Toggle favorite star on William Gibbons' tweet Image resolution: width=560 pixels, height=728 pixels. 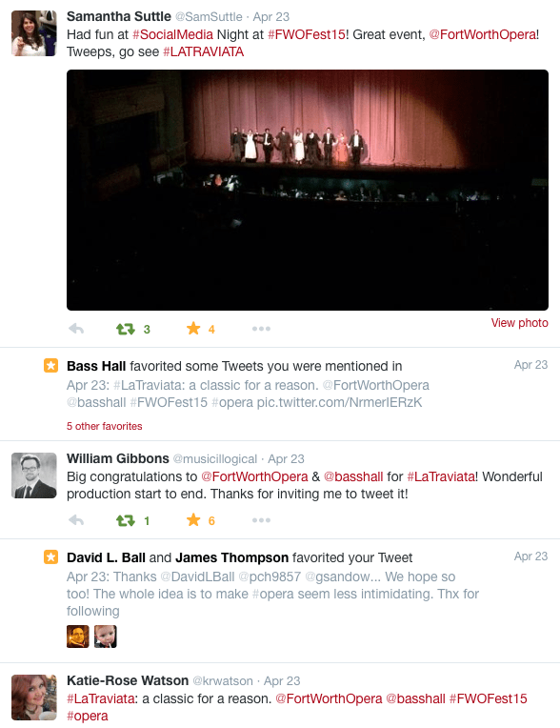tap(193, 520)
